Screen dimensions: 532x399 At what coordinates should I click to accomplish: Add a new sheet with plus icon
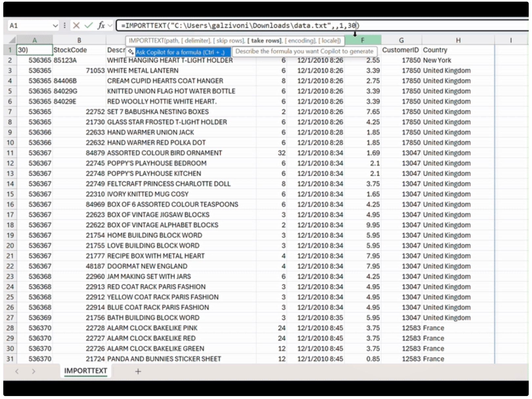click(x=138, y=371)
